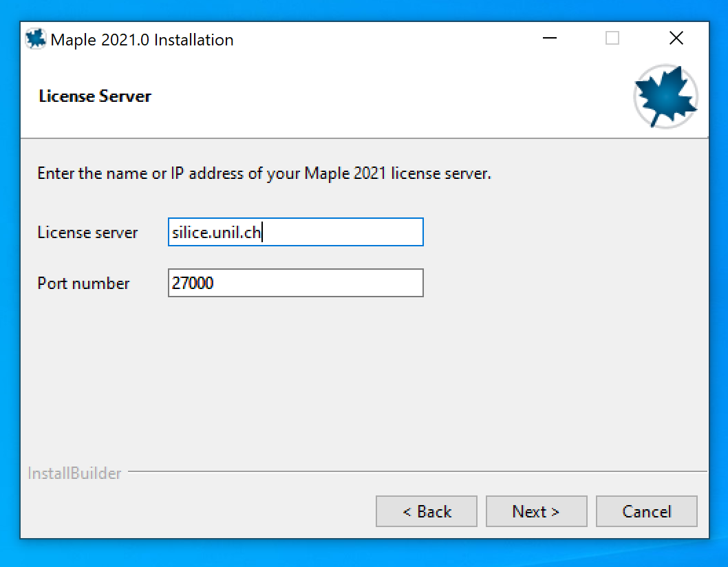Go back to the previous installer step
The image size is (728, 567).
click(426, 511)
